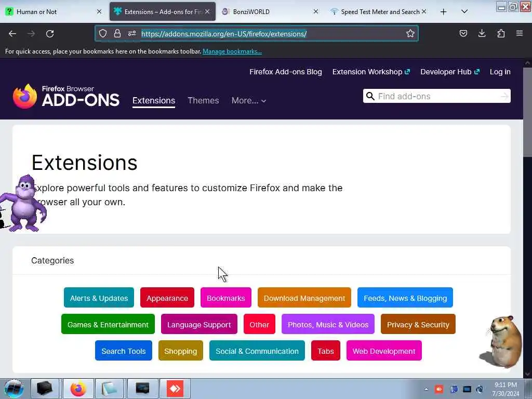Open the Shopping category
532x399 pixels.
180,351
